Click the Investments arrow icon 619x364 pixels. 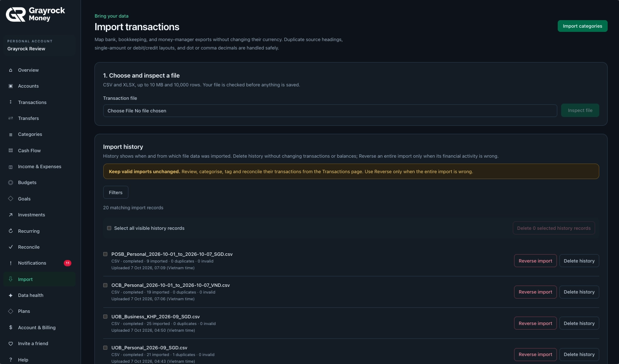coord(10,215)
